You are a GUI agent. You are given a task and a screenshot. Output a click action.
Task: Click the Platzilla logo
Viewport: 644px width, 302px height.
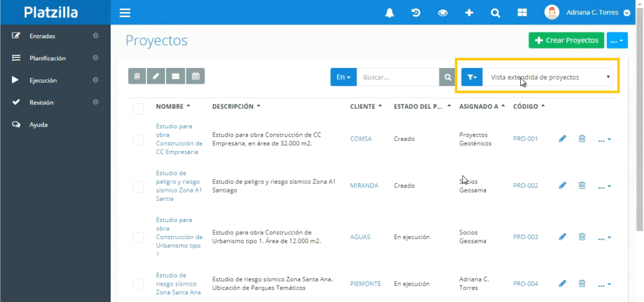point(51,13)
